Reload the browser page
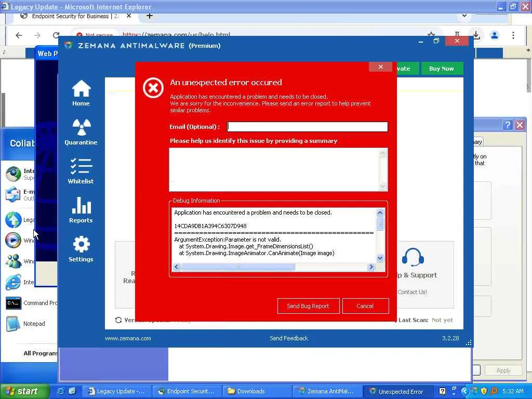This screenshot has height=399, width=532. [56, 35]
